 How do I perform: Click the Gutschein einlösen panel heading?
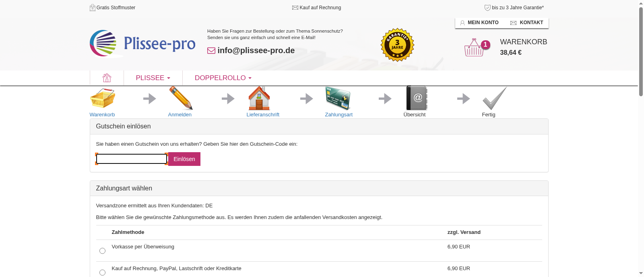click(x=124, y=126)
